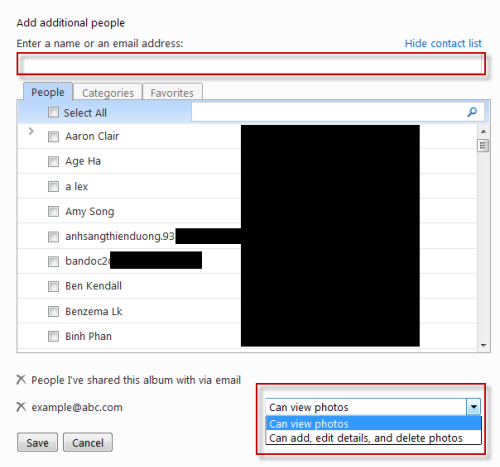The width and height of the screenshot is (500, 467).
Task: Click the Hide contact list link
Action: coord(443,43)
